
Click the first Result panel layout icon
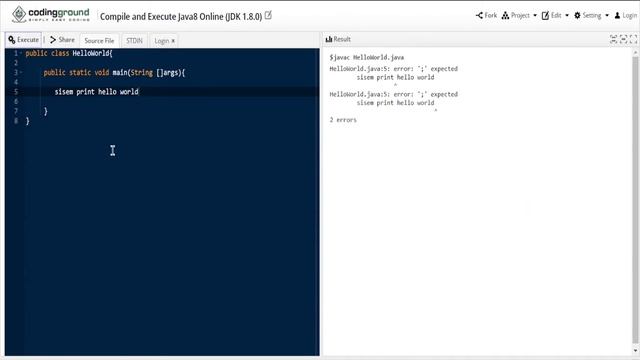(613, 39)
